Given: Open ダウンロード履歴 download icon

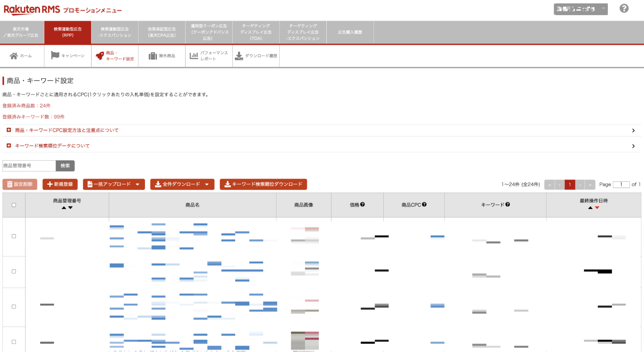Looking at the screenshot, I should (x=239, y=56).
